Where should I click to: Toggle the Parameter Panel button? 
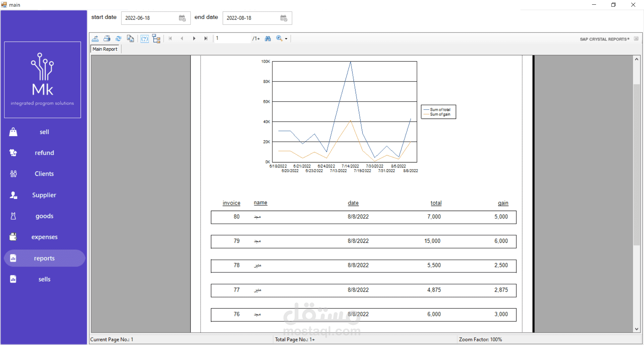click(145, 39)
